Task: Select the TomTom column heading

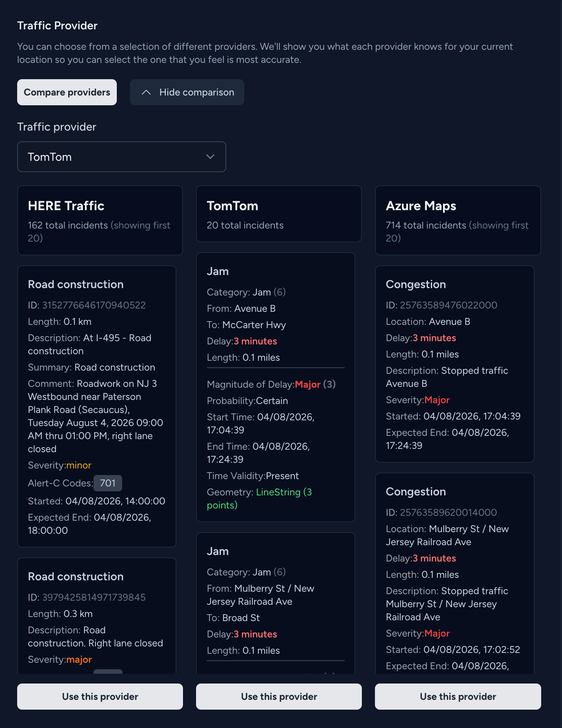Action: pyautogui.click(x=232, y=206)
